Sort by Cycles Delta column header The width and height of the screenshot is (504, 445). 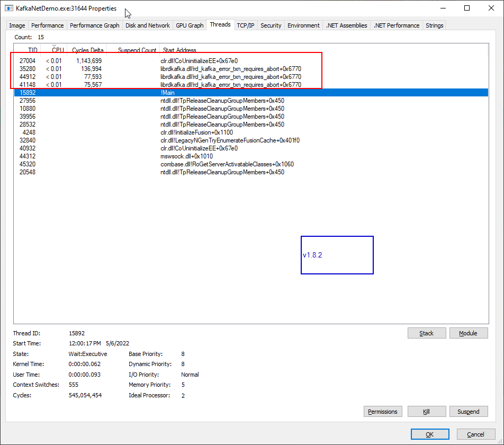point(87,50)
